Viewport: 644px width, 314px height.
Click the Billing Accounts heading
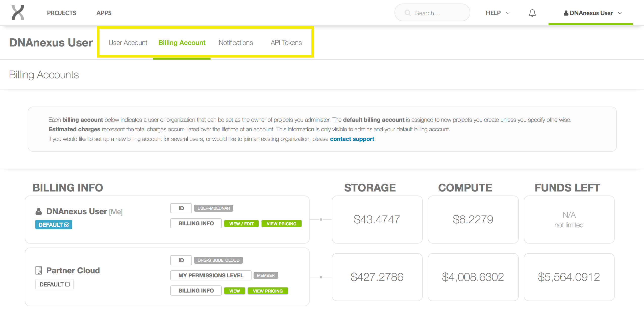pos(44,75)
